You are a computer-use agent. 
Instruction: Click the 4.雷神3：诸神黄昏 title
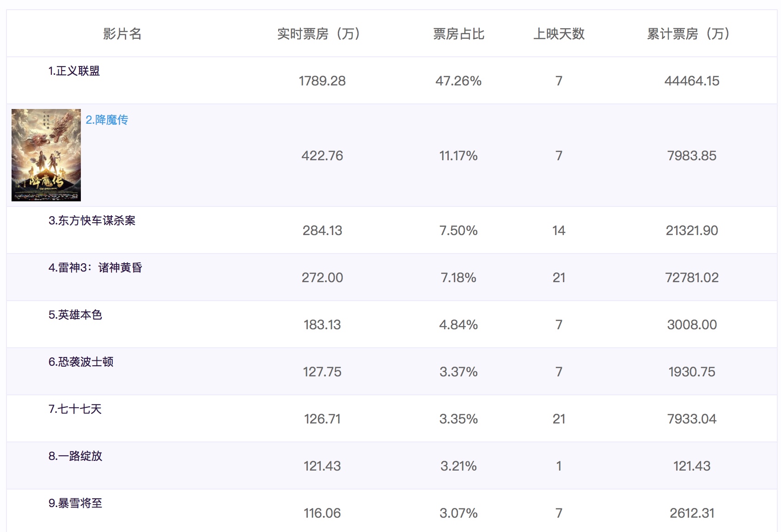tap(95, 268)
